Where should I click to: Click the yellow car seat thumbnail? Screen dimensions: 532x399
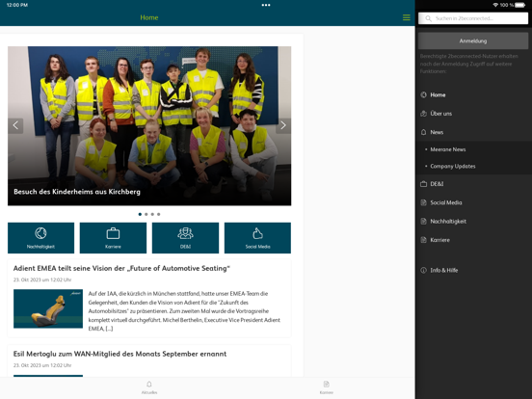[x=48, y=308]
